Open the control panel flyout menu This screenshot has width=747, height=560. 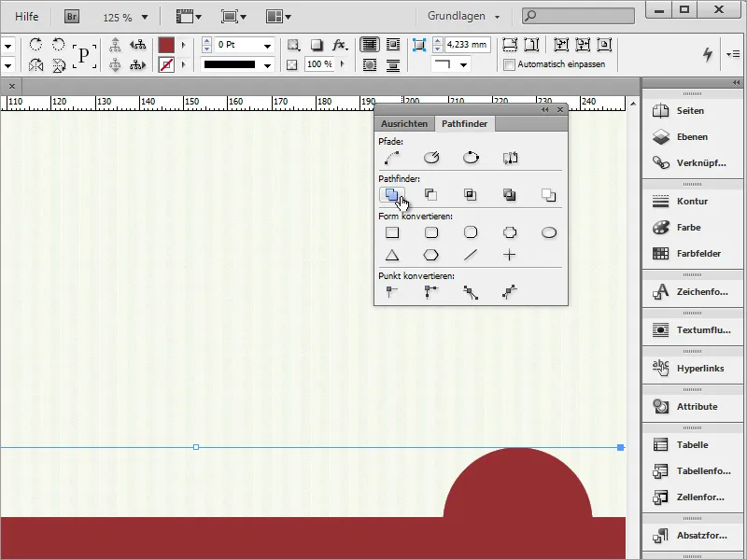[733, 54]
